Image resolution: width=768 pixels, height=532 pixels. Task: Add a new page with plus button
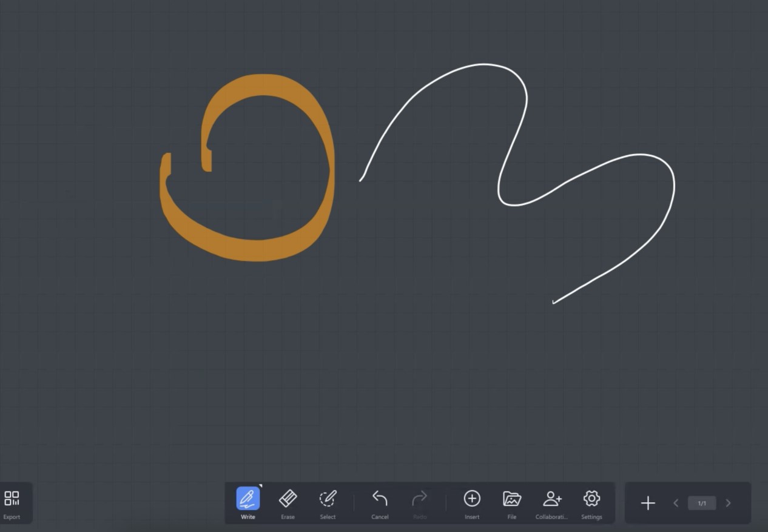click(x=648, y=503)
